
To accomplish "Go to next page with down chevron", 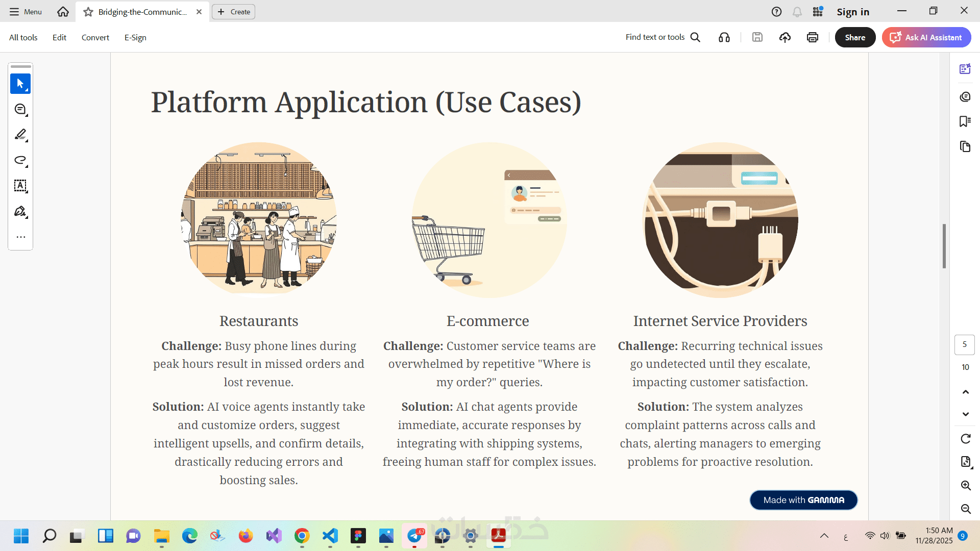I will tap(965, 414).
